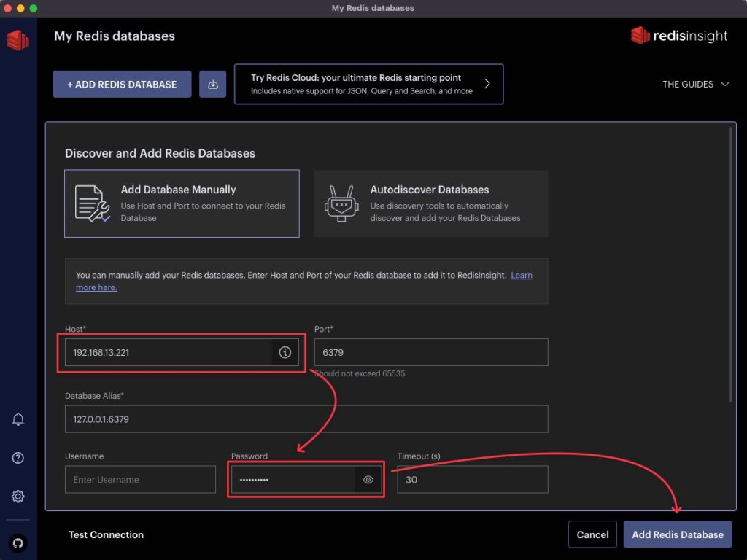
Task: Click the + ADD REDIS DATABASE button
Action: [122, 85]
